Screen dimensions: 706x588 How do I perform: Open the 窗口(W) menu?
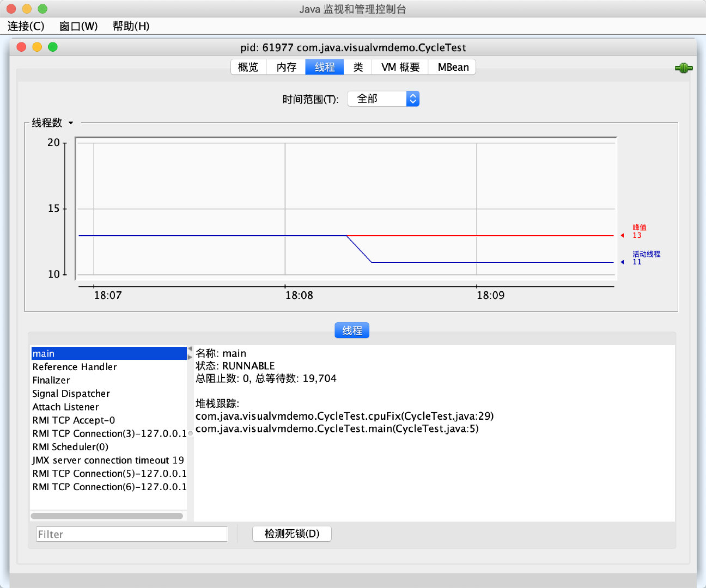78,26
